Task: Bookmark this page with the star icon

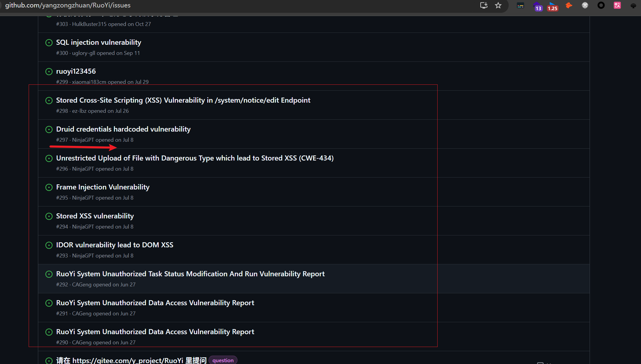Action: tap(498, 5)
